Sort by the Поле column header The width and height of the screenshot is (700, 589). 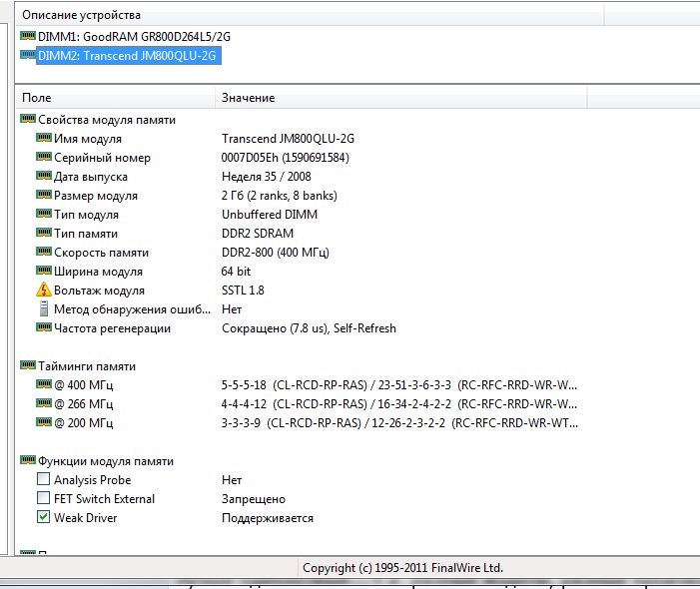pyautogui.click(x=115, y=98)
